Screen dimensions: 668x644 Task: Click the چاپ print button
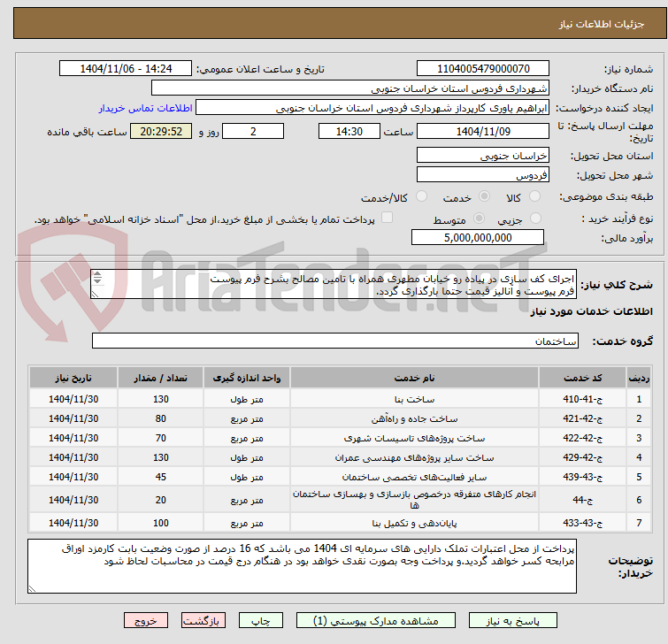click(260, 621)
